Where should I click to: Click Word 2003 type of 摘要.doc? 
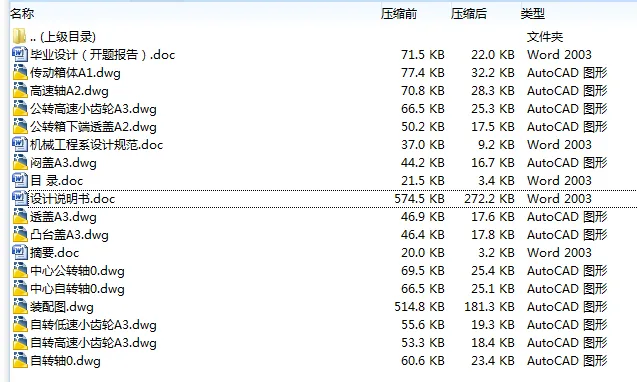[559, 253]
